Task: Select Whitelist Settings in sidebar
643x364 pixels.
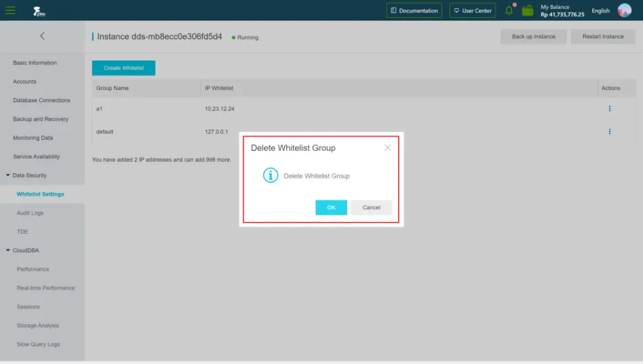Action: click(40, 194)
